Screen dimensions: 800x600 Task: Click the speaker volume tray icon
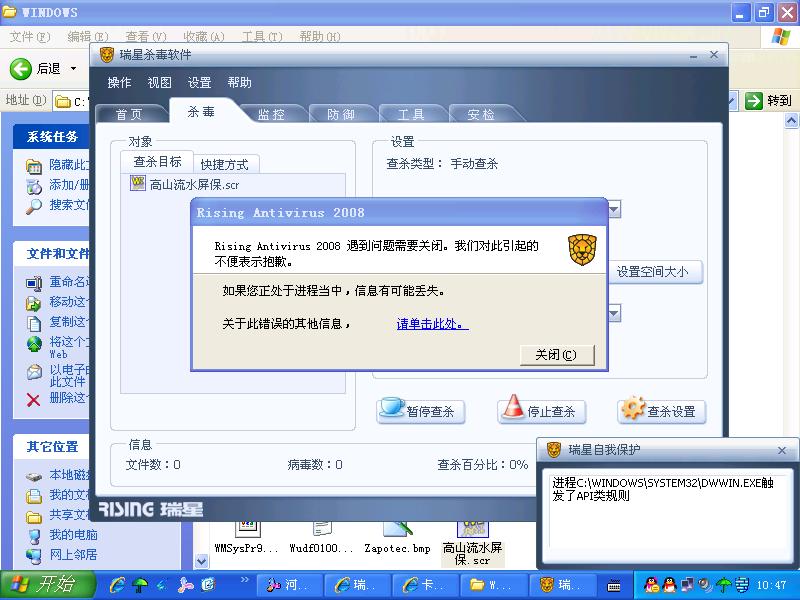coord(705,585)
